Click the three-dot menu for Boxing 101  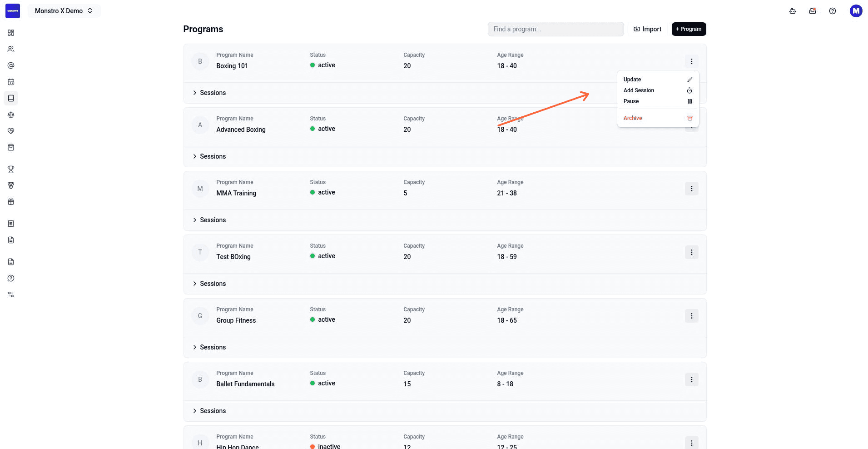692,61
